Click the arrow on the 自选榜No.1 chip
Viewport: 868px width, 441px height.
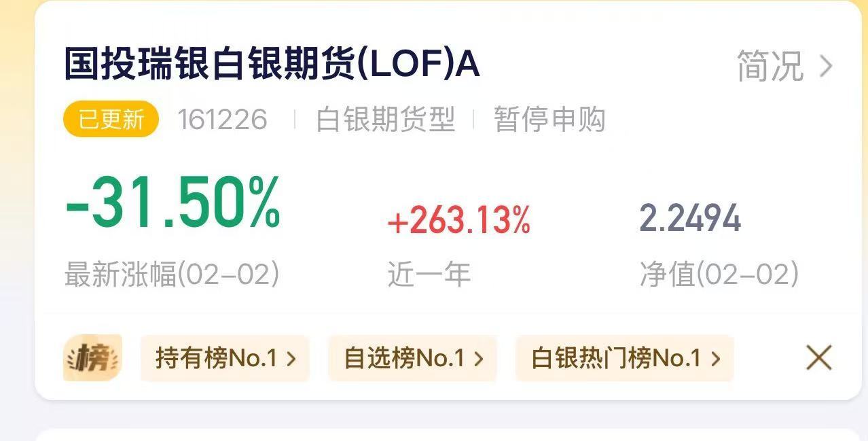(478, 359)
